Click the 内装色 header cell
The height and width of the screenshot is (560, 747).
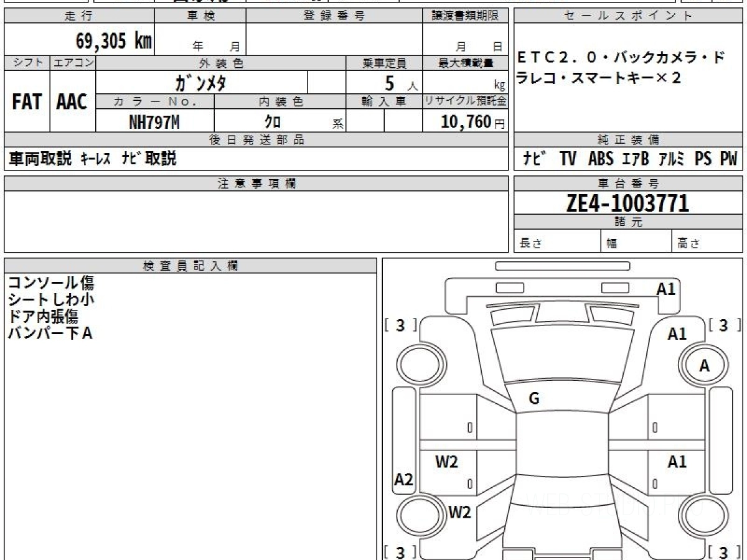point(280,101)
